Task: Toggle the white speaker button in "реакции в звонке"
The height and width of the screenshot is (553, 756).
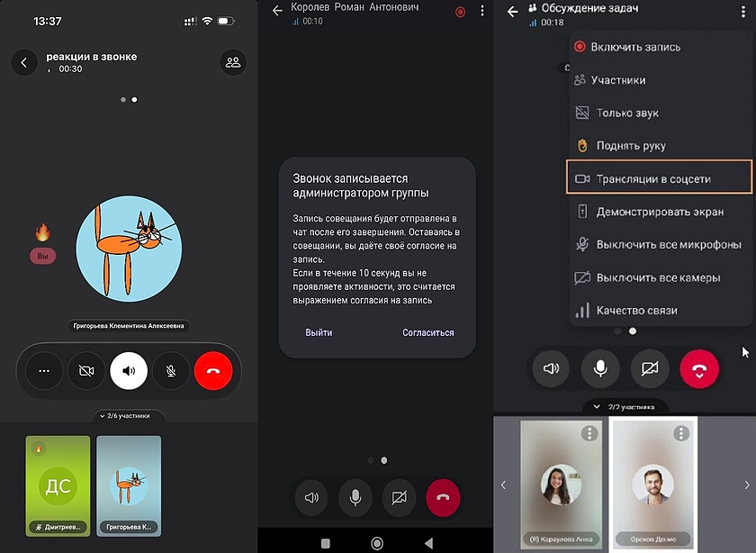Action: pyautogui.click(x=129, y=370)
